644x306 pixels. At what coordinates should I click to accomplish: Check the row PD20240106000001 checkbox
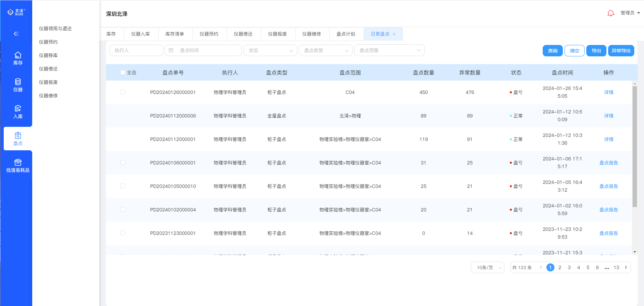coord(123,162)
